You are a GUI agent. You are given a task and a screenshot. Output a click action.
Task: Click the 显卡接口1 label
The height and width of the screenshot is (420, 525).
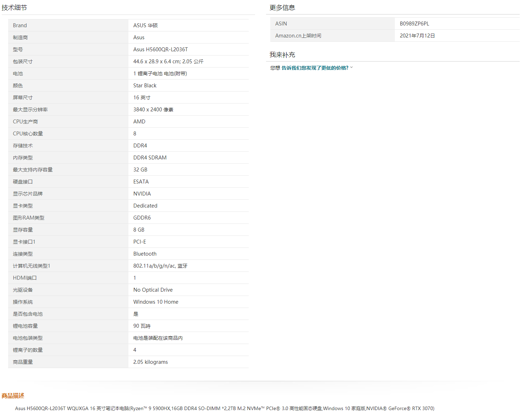(x=24, y=242)
